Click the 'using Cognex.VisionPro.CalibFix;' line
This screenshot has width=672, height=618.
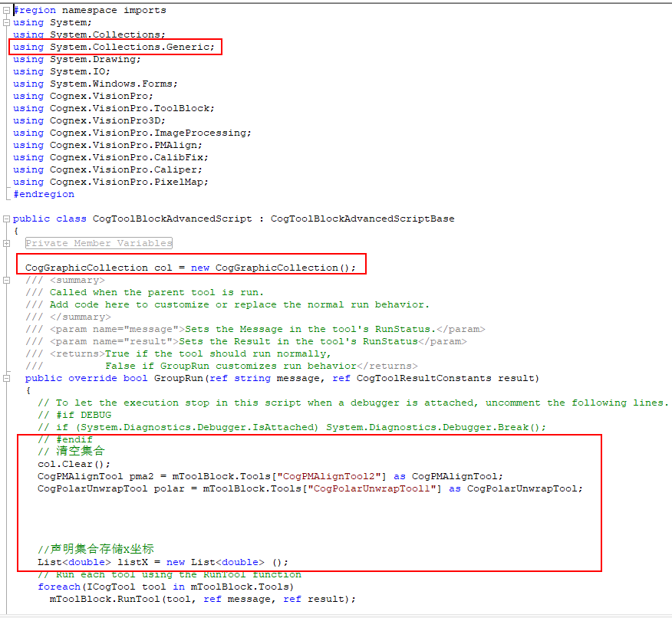click(110, 158)
